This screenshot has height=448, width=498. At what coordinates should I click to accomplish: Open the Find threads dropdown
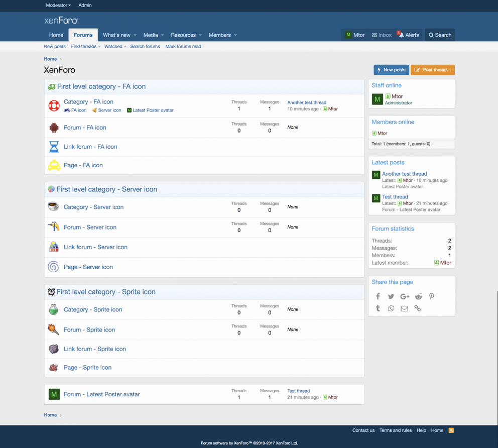(85, 46)
